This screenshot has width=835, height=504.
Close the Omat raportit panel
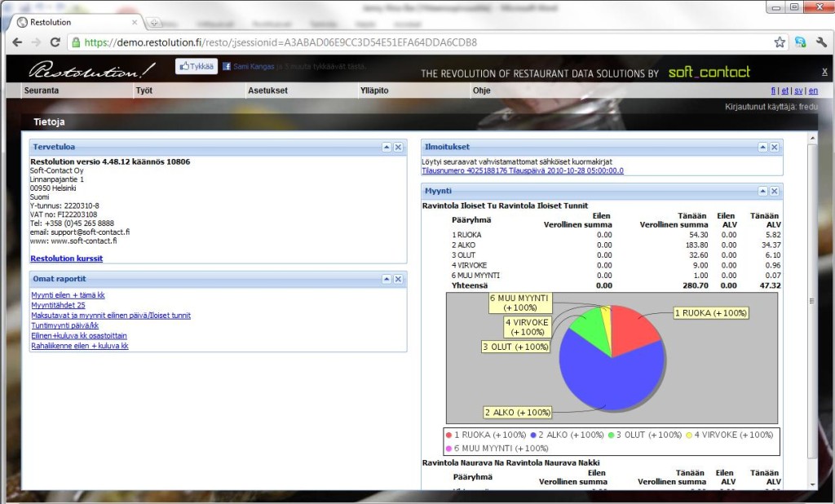click(x=398, y=280)
